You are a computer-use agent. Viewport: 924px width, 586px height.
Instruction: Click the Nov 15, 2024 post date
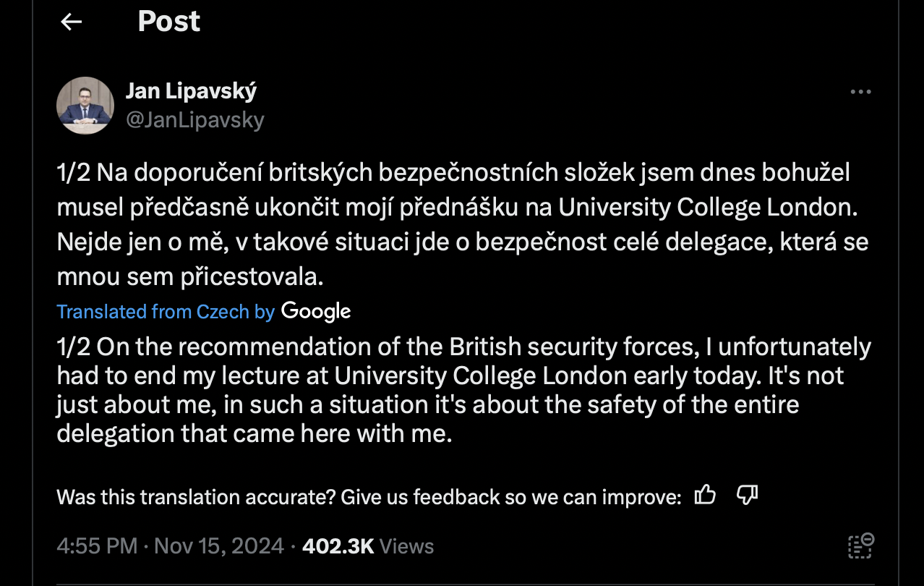click(x=219, y=545)
